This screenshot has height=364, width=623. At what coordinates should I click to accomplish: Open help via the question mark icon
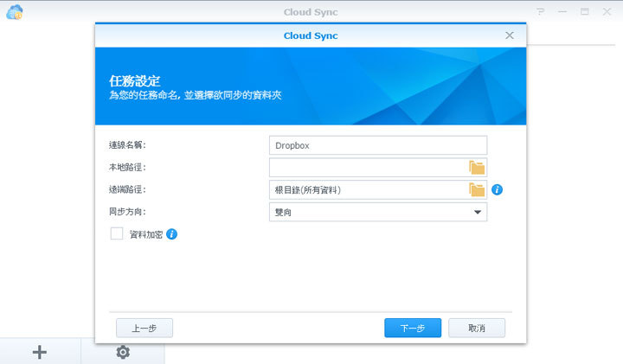(x=541, y=12)
